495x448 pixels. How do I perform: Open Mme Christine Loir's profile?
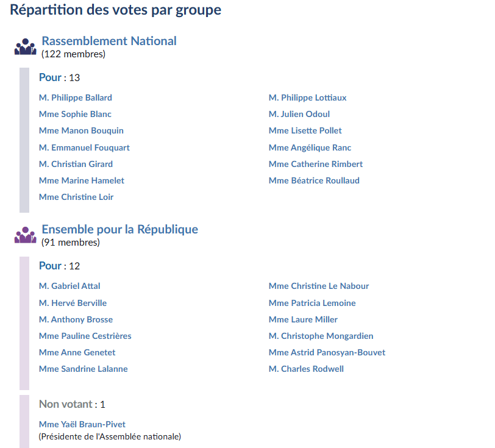click(x=76, y=197)
